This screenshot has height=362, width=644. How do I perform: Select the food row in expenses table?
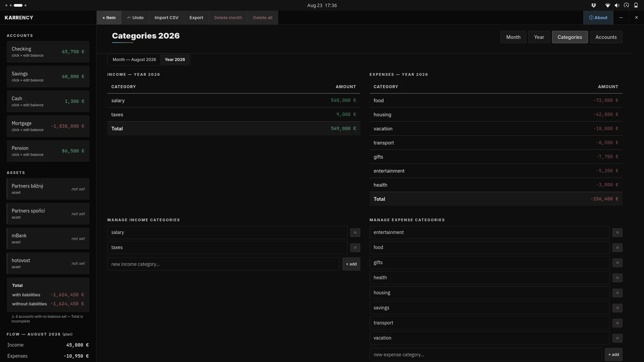tap(496, 101)
